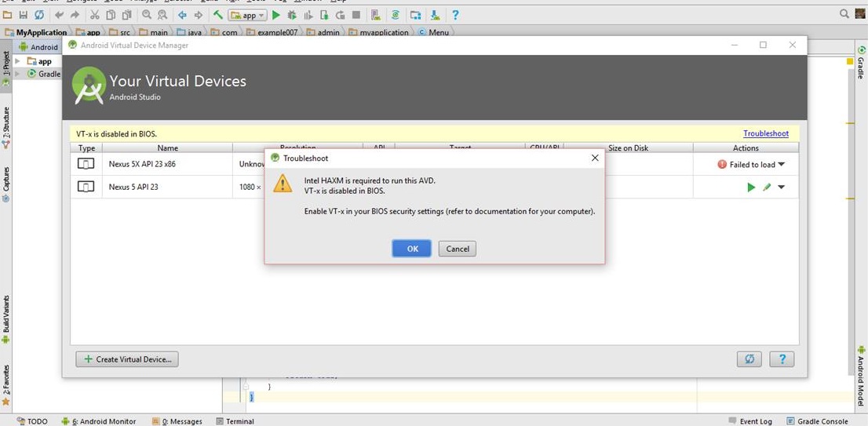This screenshot has width=868, height=426.
Task: Click the Save All toolbar icon
Action: pos(24,15)
